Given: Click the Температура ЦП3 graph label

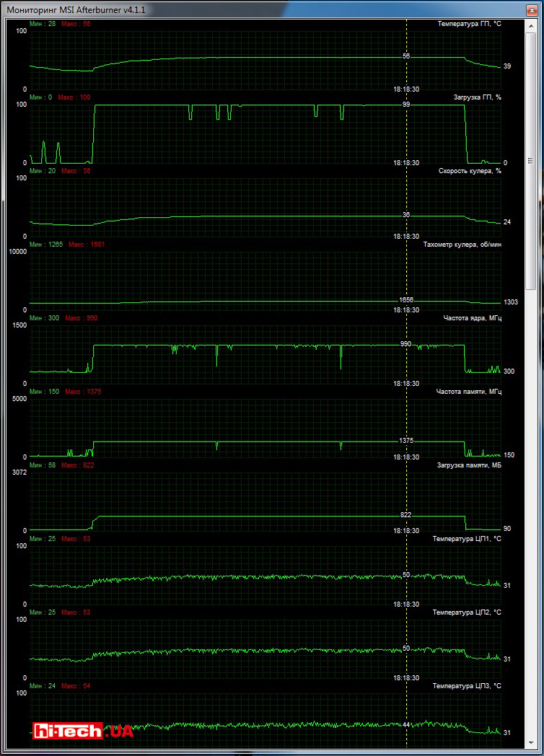Looking at the screenshot, I should pyautogui.click(x=467, y=686).
